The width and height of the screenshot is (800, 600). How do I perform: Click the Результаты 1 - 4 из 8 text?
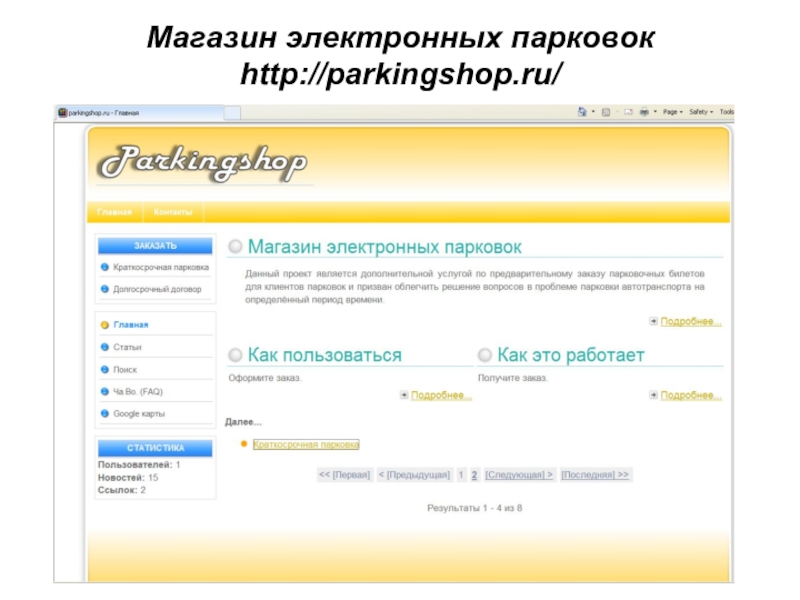[474, 508]
